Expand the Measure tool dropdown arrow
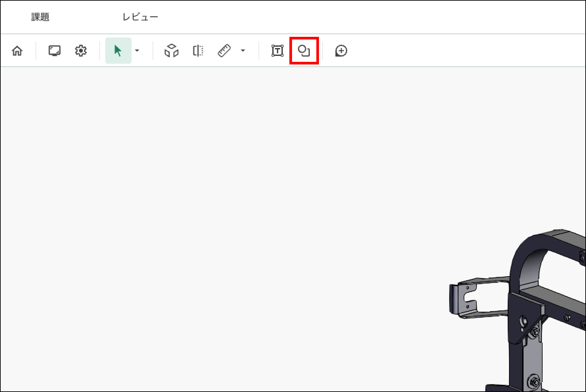This screenshot has width=586, height=392. pos(243,51)
